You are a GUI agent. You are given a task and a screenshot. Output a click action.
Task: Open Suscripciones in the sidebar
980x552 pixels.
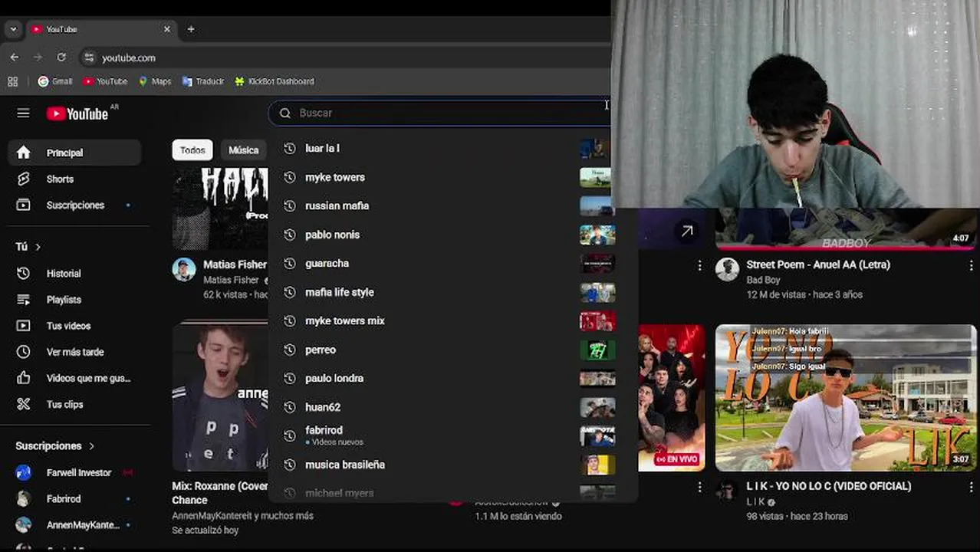pos(74,205)
